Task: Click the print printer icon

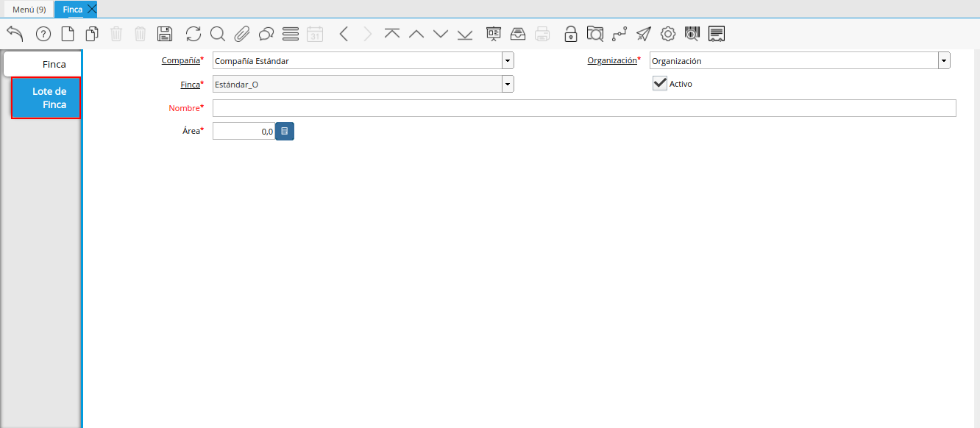Action: tap(542, 34)
